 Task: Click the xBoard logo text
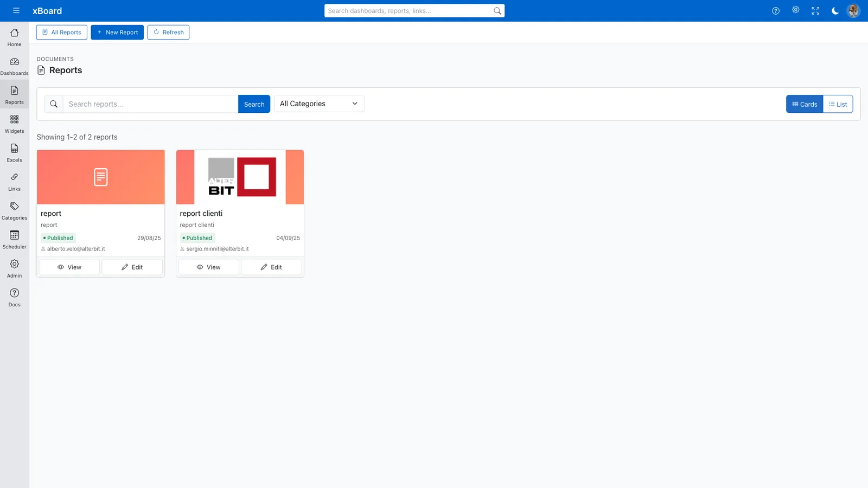(47, 11)
